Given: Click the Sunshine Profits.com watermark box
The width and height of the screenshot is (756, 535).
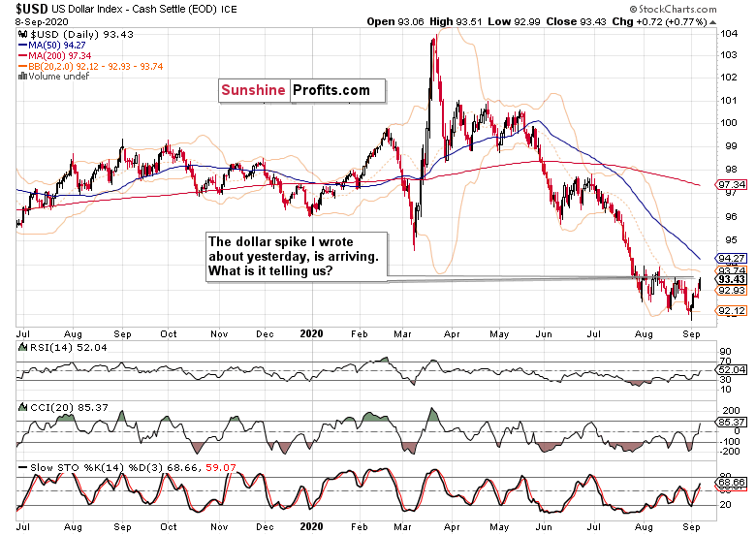Looking at the screenshot, I should [301, 90].
